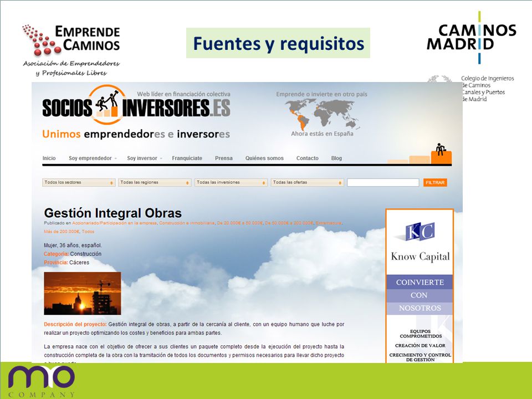Click the Web líder en financiación colectiva text

point(183,94)
